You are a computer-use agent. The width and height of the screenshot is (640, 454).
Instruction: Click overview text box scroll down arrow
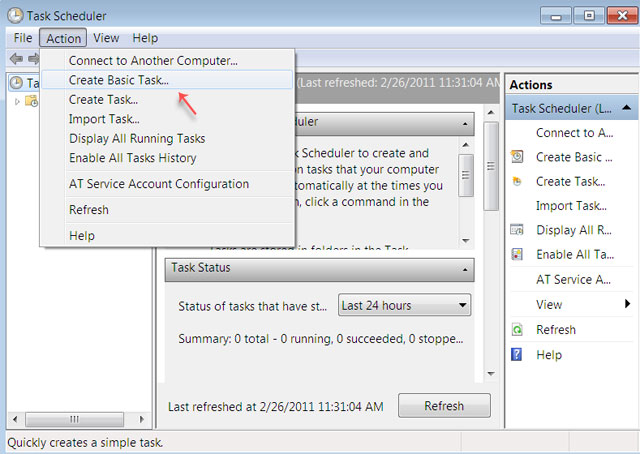[x=466, y=241]
